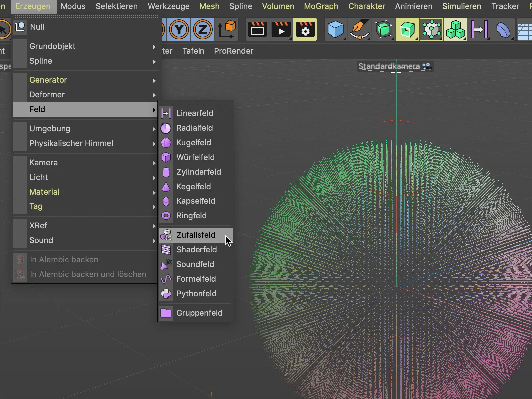Select the Formelfeld icon
Image resolution: width=532 pixels, height=399 pixels.
(x=166, y=279)
